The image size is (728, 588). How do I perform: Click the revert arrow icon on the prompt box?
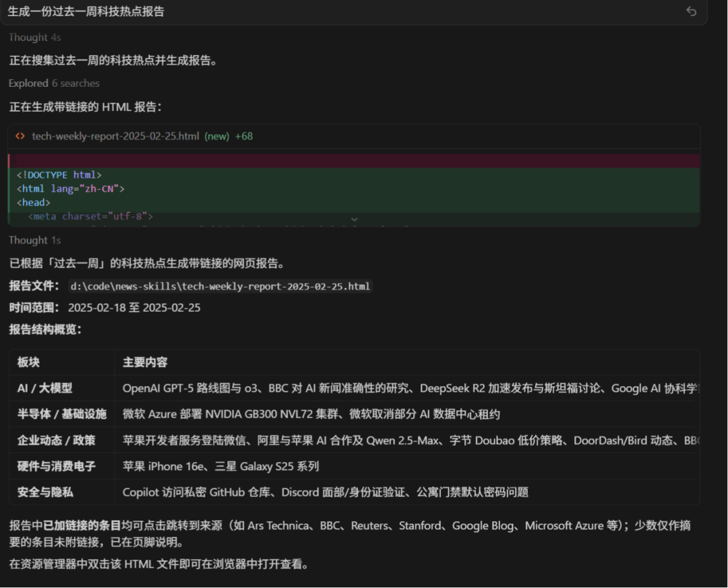(692, 11)
